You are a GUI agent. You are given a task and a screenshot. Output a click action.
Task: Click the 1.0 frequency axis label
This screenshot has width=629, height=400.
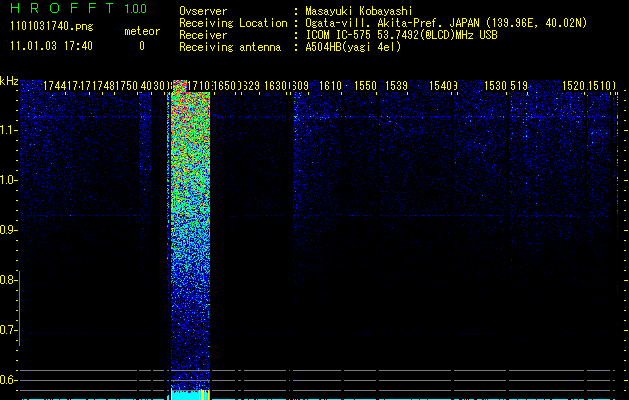click(x=8, y=180)
